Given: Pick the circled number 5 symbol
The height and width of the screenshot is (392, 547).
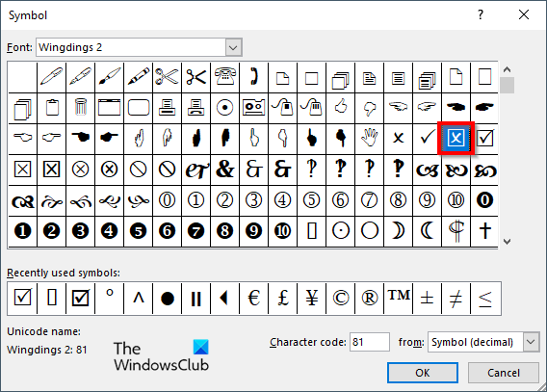Looking at the screenshot, I should coord(312,200).
